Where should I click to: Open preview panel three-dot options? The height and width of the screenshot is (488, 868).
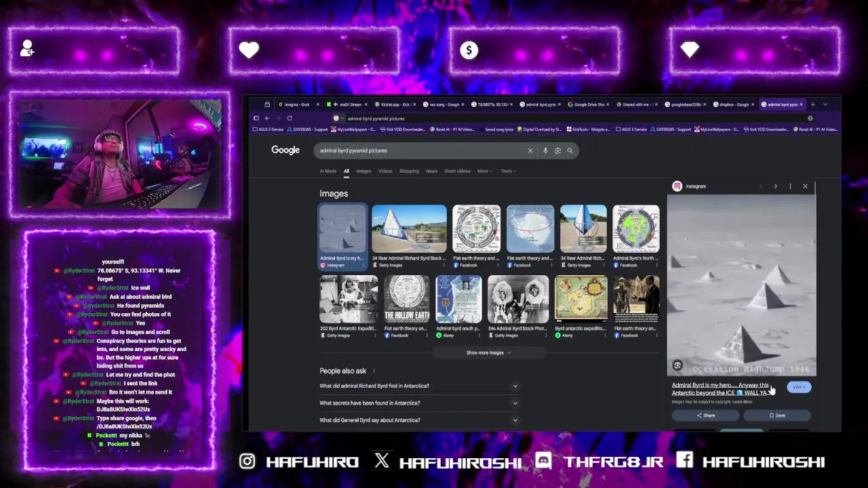click(790, 186)
